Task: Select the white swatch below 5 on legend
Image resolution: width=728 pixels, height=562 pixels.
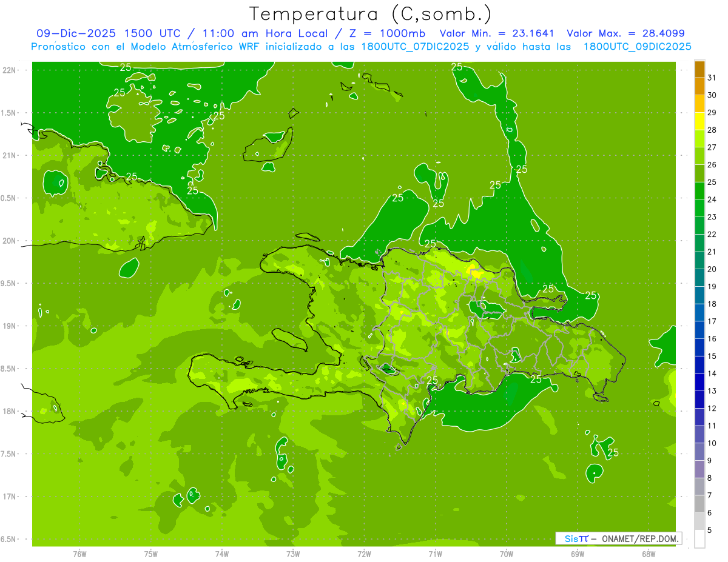Action: [x=699, y=539]
